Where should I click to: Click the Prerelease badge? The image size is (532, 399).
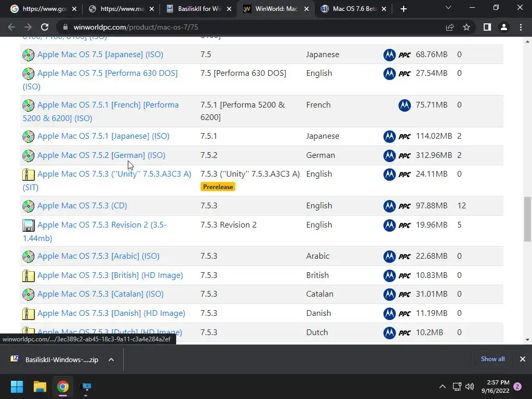point(218,187)
